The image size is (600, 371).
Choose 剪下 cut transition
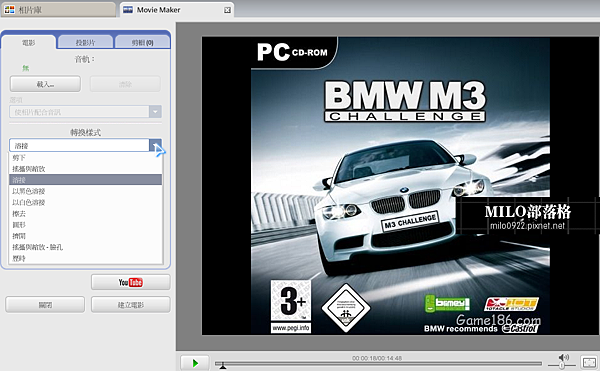tap(85, 158)
